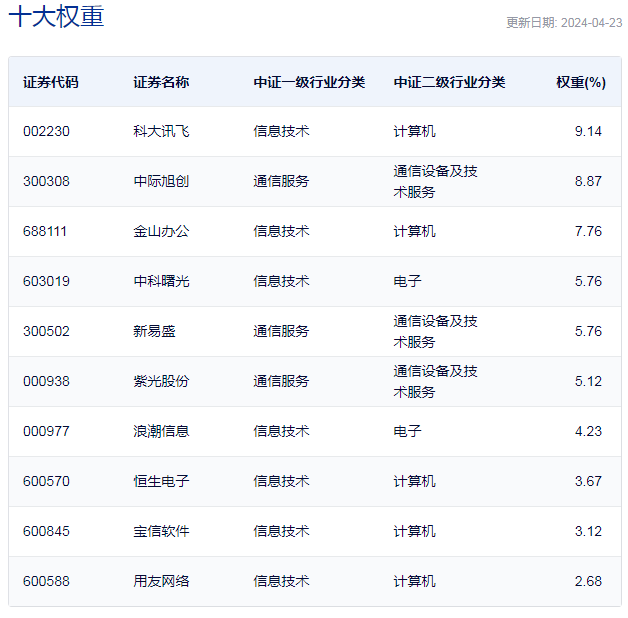Click 信息技术 in the 浪潮信息 row
Image resolution: width=628 pixels, height=618 pixels.
pyautogui.click(x=281, y=431)
